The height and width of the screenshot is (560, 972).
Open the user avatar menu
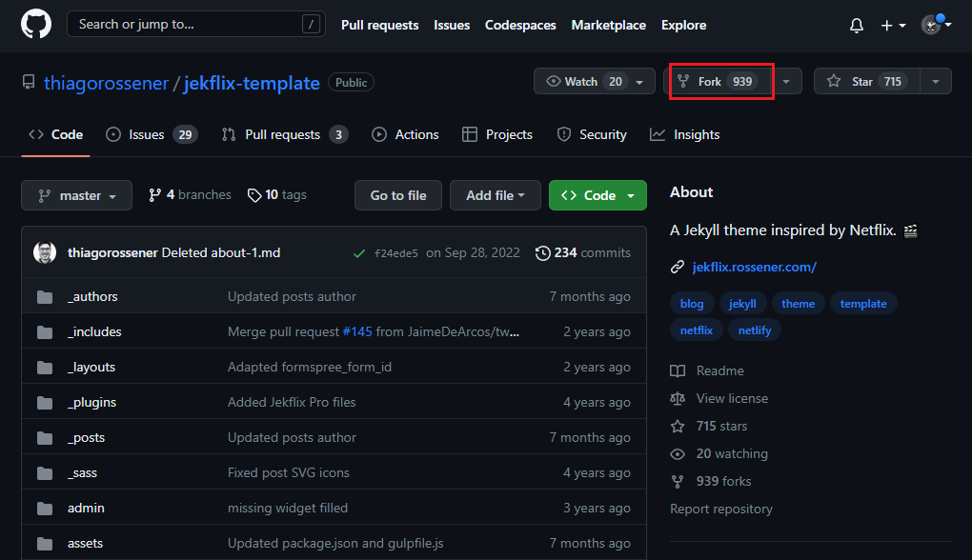936,25
